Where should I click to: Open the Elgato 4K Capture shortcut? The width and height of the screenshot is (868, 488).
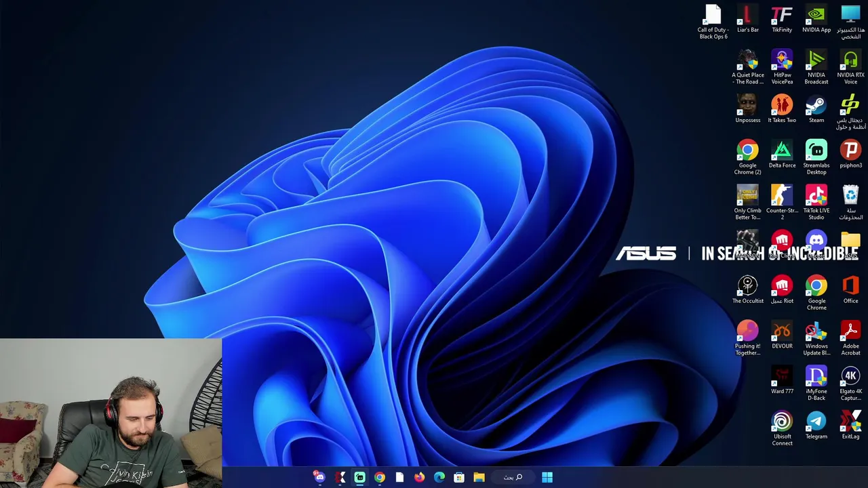click(850, 383)
